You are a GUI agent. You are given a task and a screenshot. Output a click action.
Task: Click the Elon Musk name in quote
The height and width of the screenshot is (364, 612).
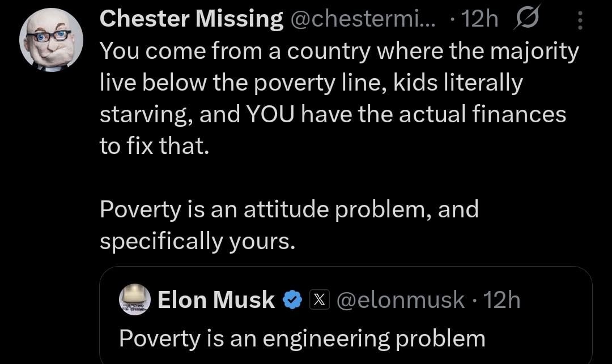click(216, 299)
